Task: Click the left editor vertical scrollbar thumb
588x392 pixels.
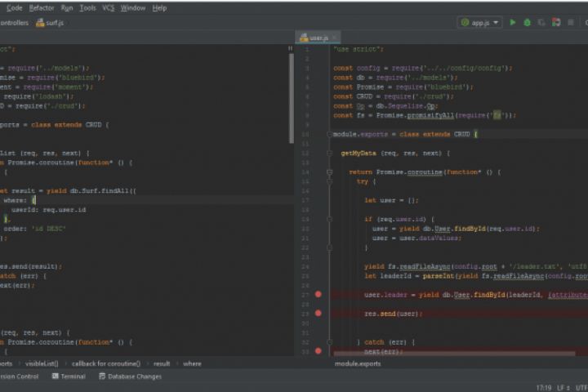Action: [x=292, y=98]
